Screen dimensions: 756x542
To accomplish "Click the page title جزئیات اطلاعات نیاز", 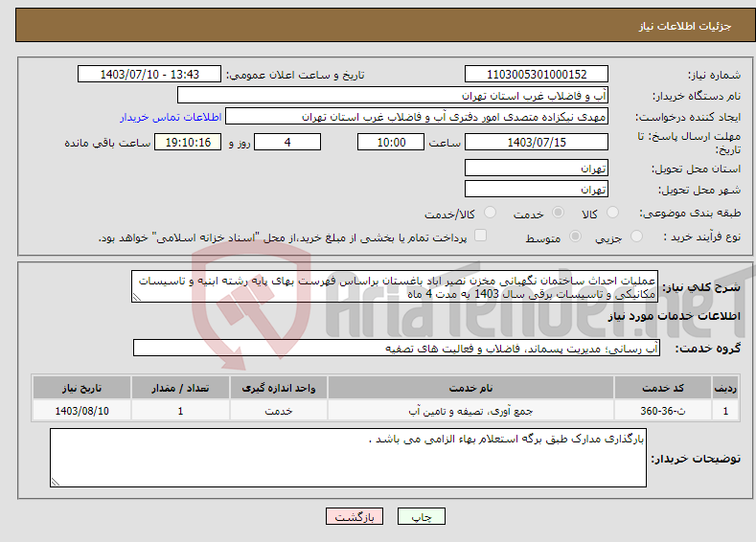I will point(685,26).
